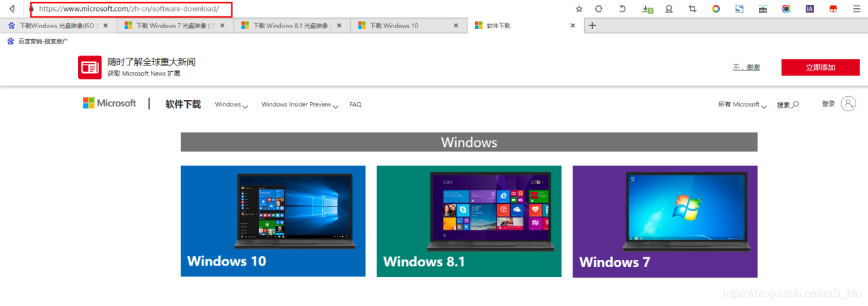The height and width of the screenshot is (306, 868).
Task: Expand the 所有 Microsoft dropdown
Action: pyautogui.click(x=743, y=105)
